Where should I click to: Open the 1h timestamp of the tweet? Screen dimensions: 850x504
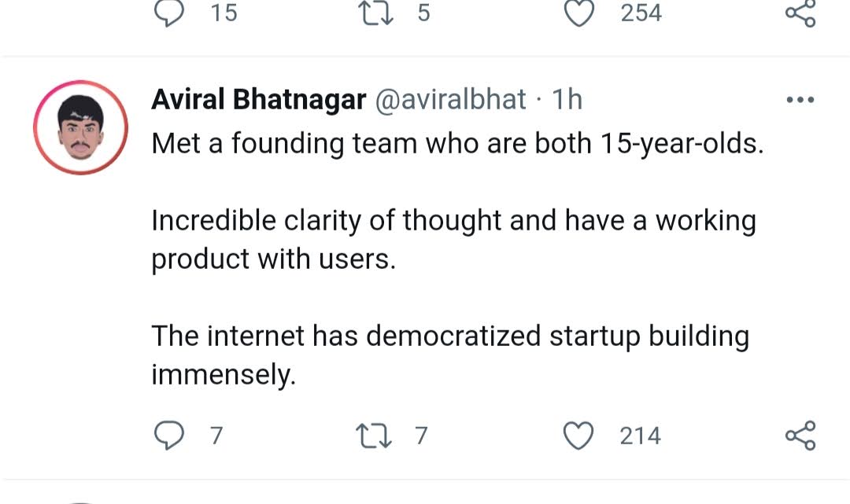coord(567,100)
